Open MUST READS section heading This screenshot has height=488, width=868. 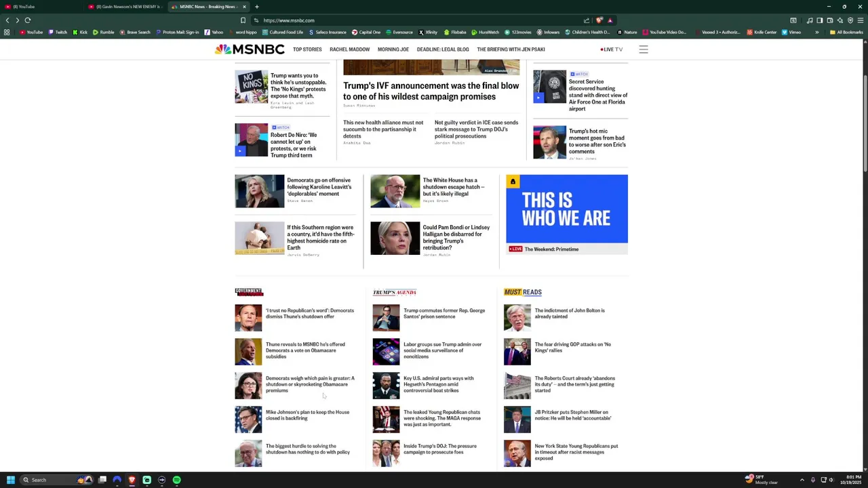pos(523,292)
